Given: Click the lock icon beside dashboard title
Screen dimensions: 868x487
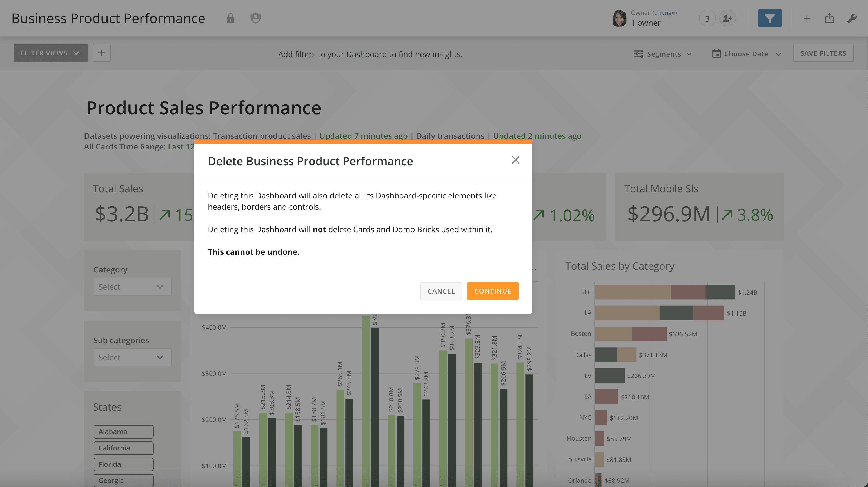Looking at the screenshot, I should click(230, 18).
